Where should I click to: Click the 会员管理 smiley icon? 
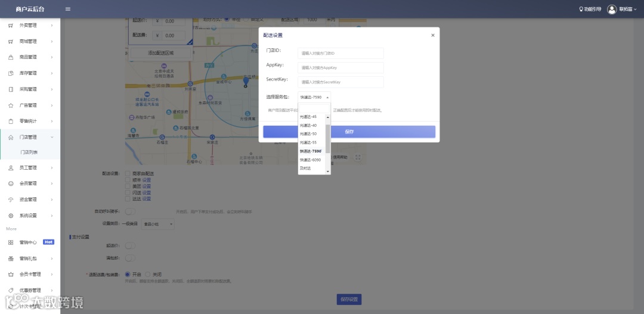tap(11, 184)
